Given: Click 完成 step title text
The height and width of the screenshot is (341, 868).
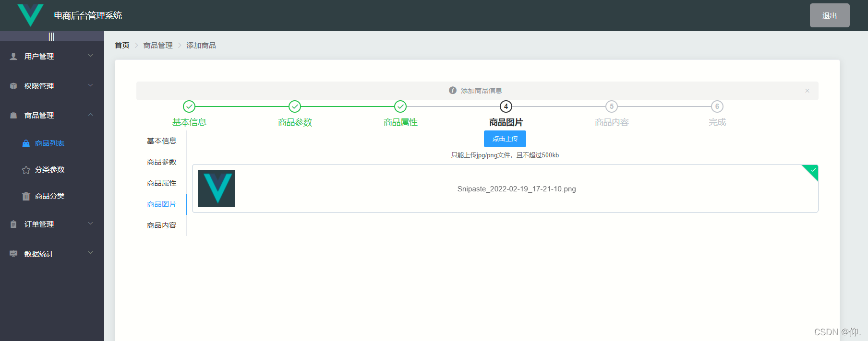Looking at the screenshot, I should [x=717, y=122].
